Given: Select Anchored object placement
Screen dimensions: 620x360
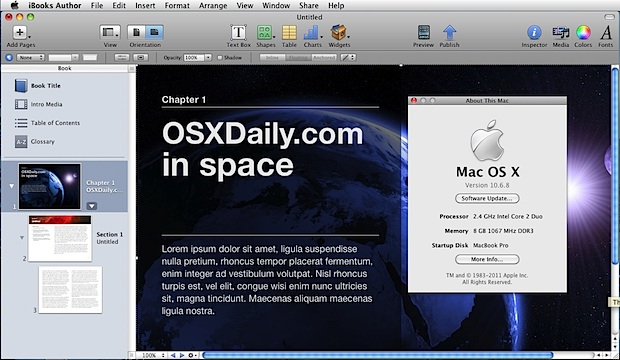Looking at the screenshot, I should coord(324,58).
